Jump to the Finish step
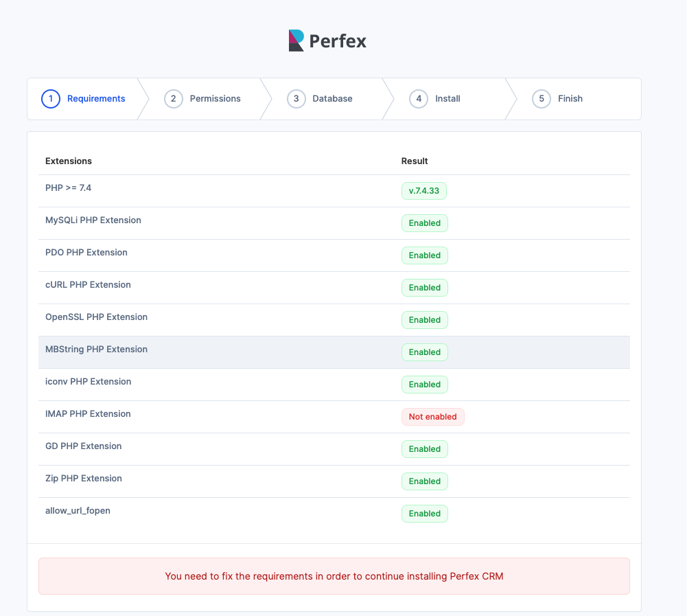687x616 pixels. point(570,99)
